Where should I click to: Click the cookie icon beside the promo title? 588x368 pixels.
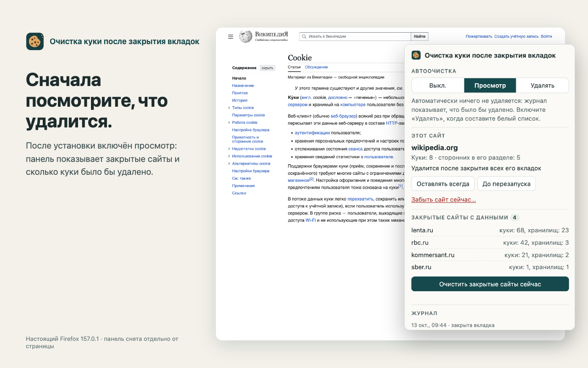pos(35,41)
